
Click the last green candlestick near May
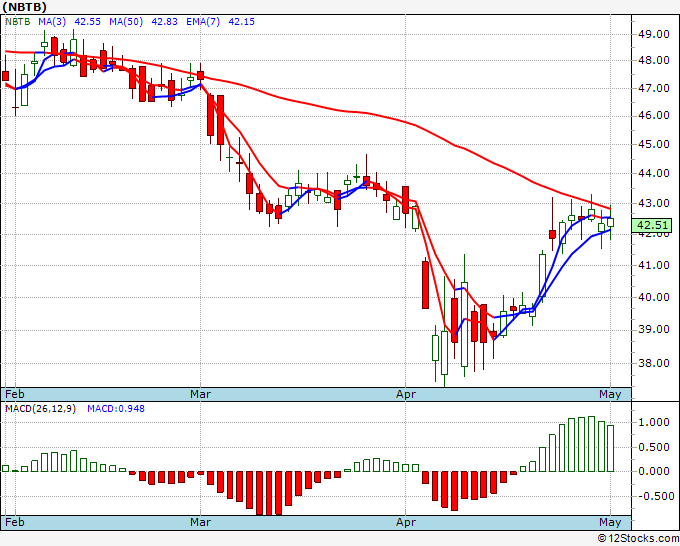[x=611, y=222]
